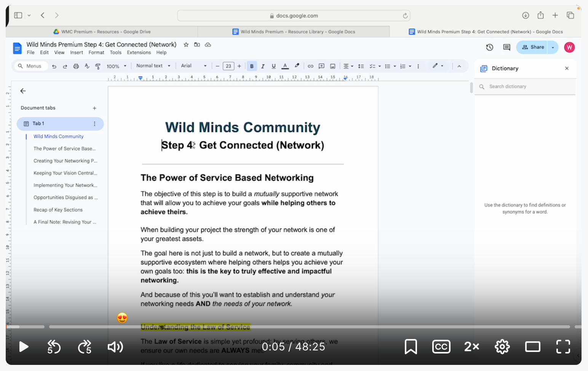The width and height of the screenshot is (588, 371).
Task: Print the document using the printer icon
Action: (76, 66)
